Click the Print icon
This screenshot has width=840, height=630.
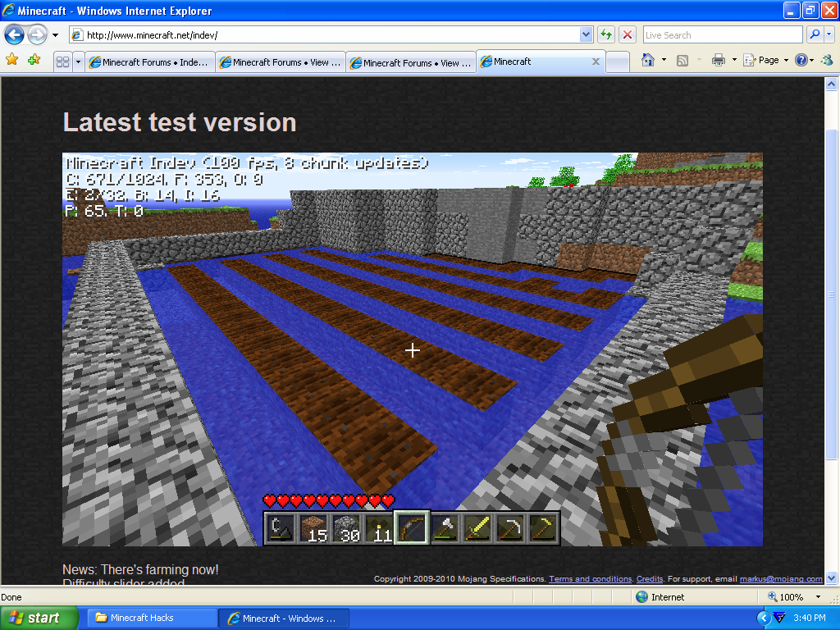coord(719,60)
